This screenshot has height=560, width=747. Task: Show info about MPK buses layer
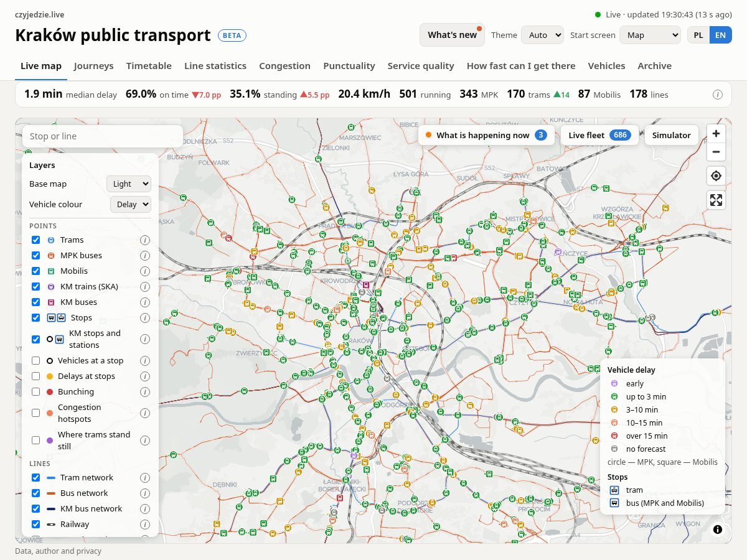pos(145,256)
